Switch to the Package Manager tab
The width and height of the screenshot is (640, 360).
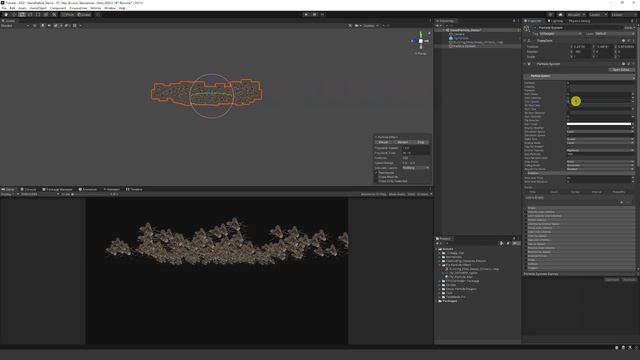point(58,189)
